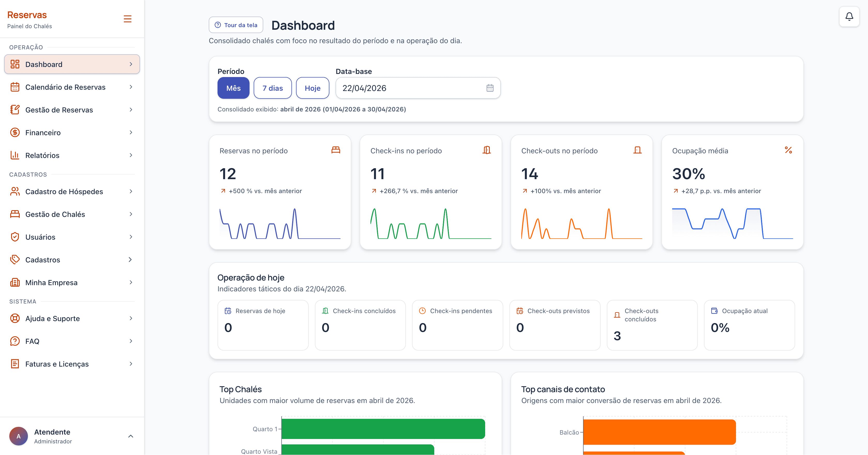Select the 7 dias period option
868x455 pixels.
click(x=273, y=88)
